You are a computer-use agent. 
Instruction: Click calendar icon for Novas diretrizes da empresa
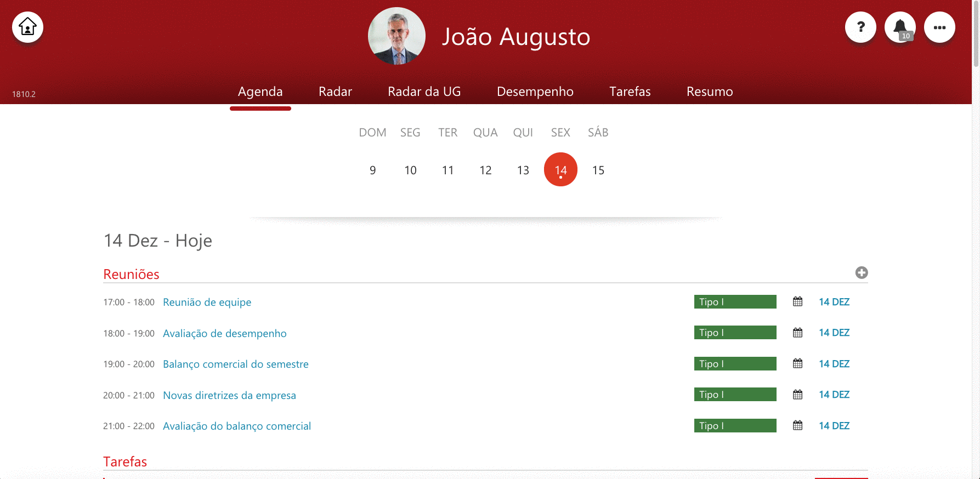(x=798, y=395)
